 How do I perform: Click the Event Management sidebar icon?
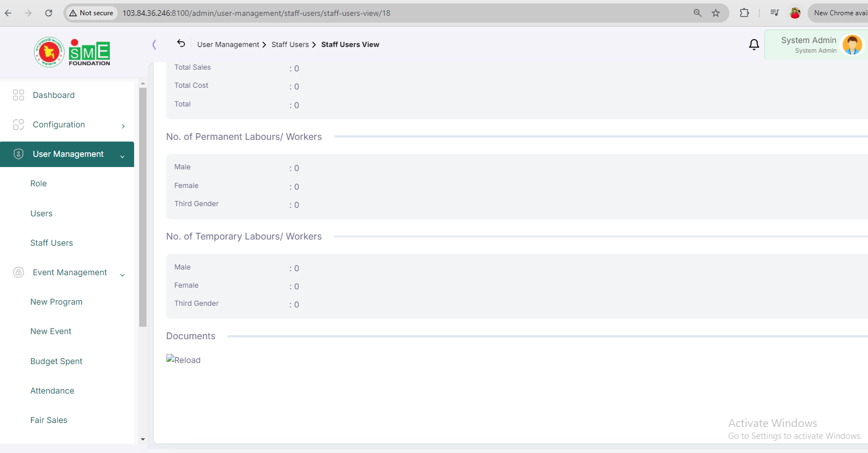(19, 272)
